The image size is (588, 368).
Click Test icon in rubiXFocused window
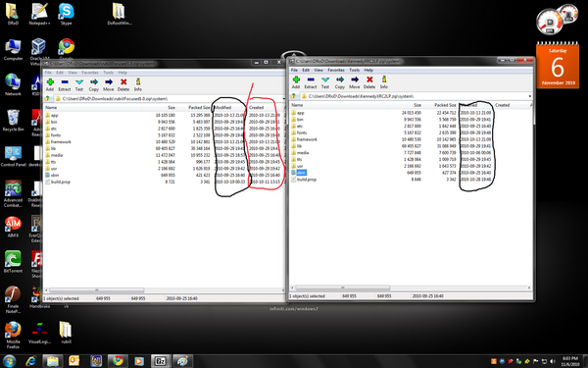79,82
